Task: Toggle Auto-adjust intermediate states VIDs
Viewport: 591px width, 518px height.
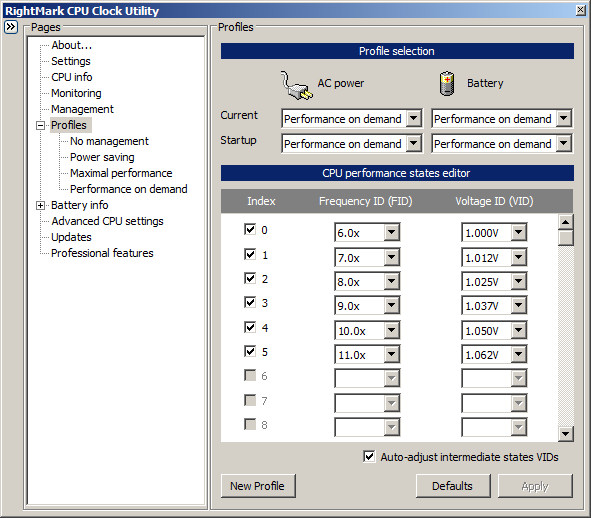Action: click(x=369, y=457)
